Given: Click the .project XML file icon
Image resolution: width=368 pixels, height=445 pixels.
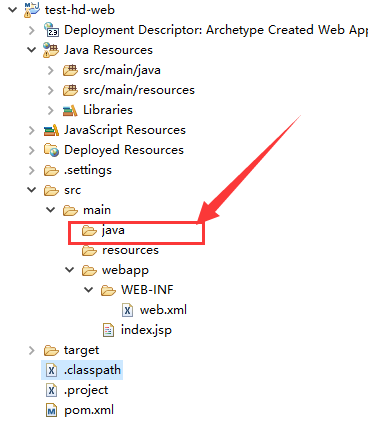Looking at the screenshot, I should tap(51, 390).
